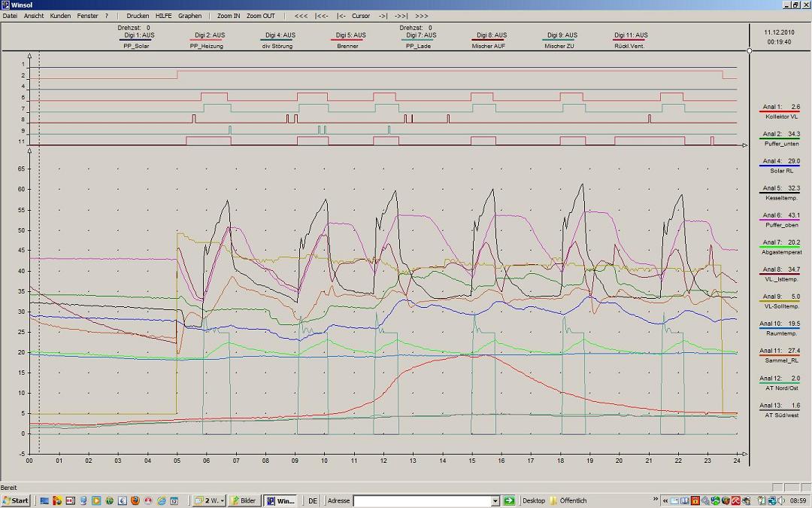The width and height of the screenshot is (812, 508).
Task: Open the address bar dropdown arrow
Action: pyautogui.click(x=495, y=500)
